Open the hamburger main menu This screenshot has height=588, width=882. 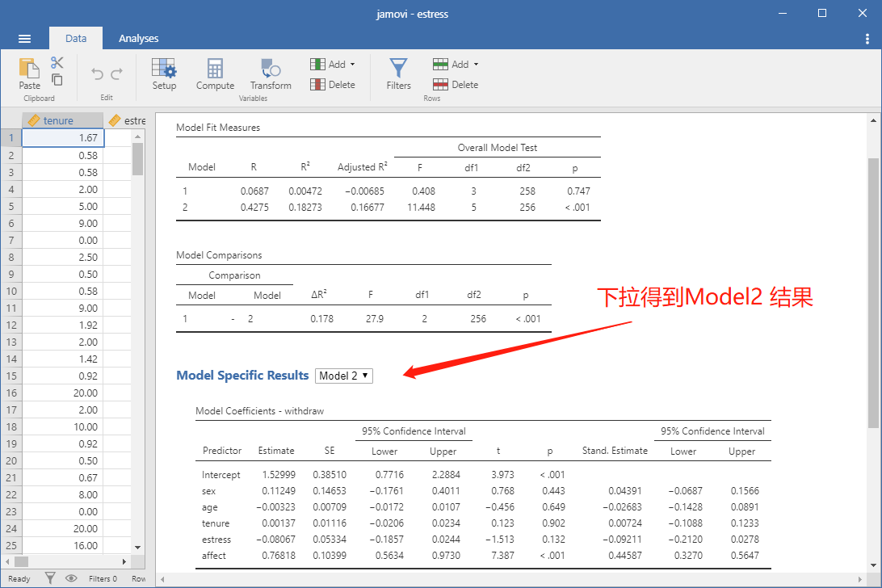[x=25, y=39]
